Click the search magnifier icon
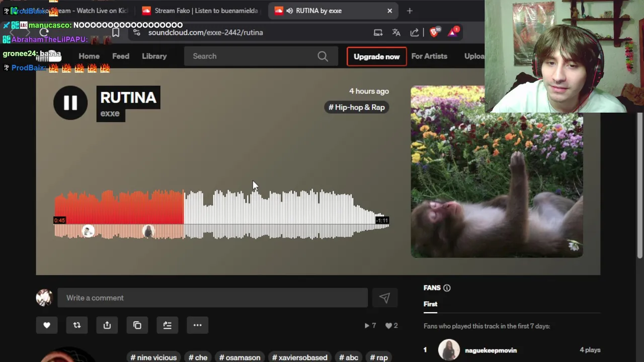This screenshot has width=644, height=362. click(323, 56)
